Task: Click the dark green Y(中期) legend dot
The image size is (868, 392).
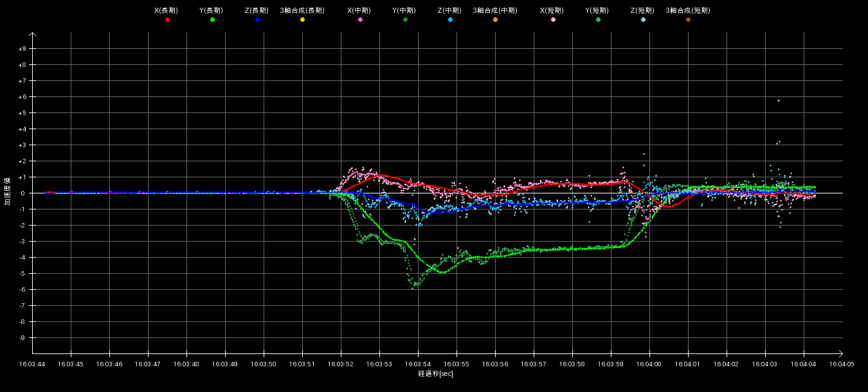Action: click(405, 20)
